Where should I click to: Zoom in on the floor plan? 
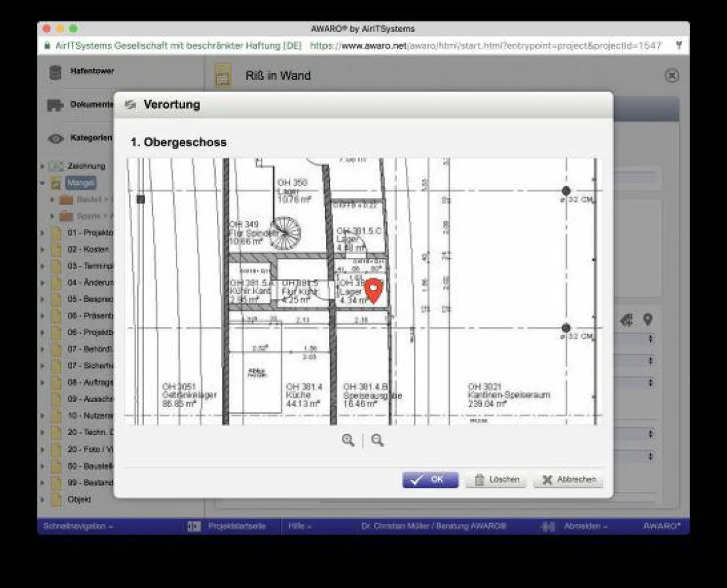[x=348, y=440]
